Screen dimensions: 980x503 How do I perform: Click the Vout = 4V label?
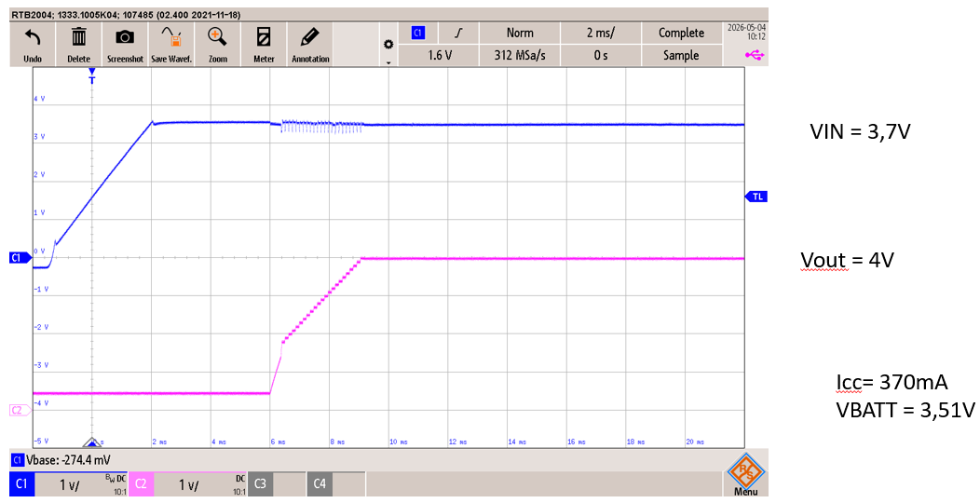click(847, 259)
